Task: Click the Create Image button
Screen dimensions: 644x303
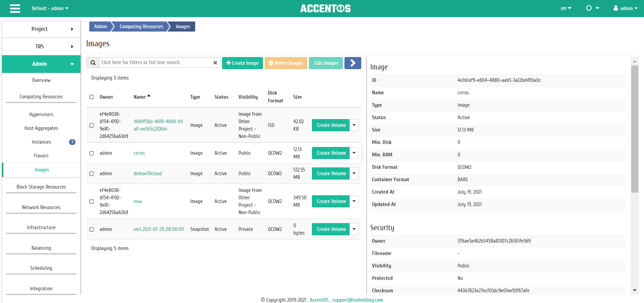Action: point(243,63)
